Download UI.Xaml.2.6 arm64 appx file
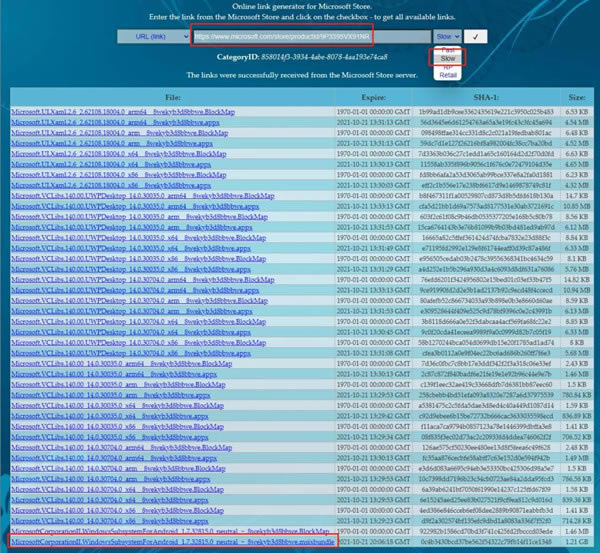600x553 pixels. click(x=115, y=122)
